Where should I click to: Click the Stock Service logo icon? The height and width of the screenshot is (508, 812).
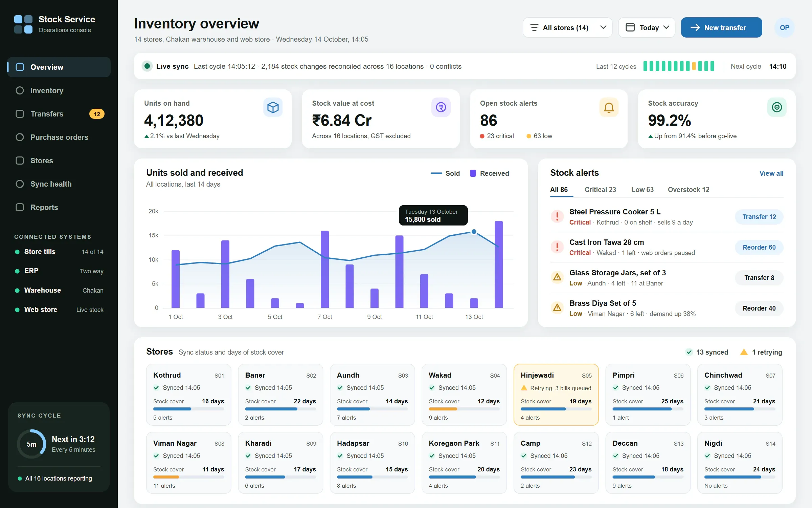23,24
